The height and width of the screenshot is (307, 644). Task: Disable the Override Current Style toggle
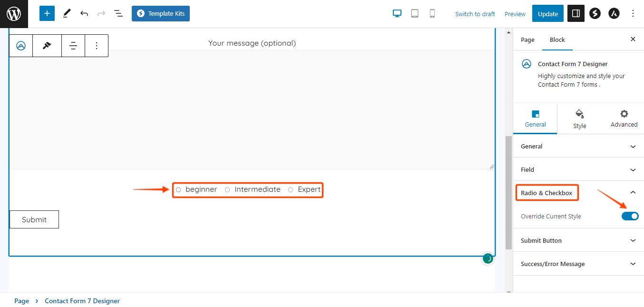tap(630, 216)
